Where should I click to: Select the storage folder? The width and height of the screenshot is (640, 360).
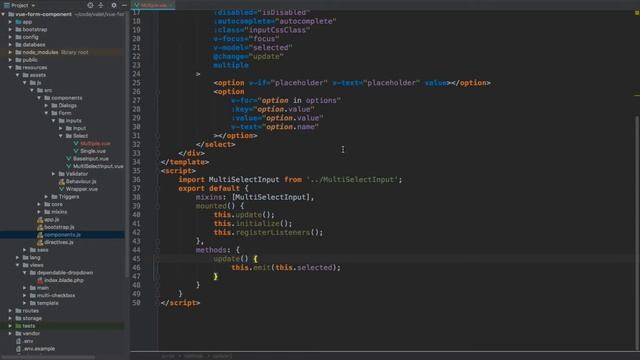32,318
